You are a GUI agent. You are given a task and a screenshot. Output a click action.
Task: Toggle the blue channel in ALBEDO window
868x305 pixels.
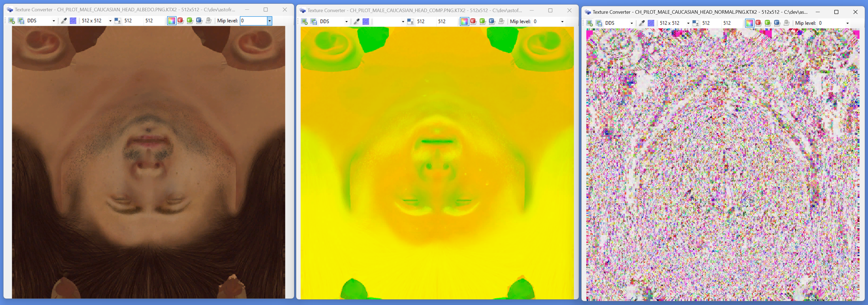point(200,20)
